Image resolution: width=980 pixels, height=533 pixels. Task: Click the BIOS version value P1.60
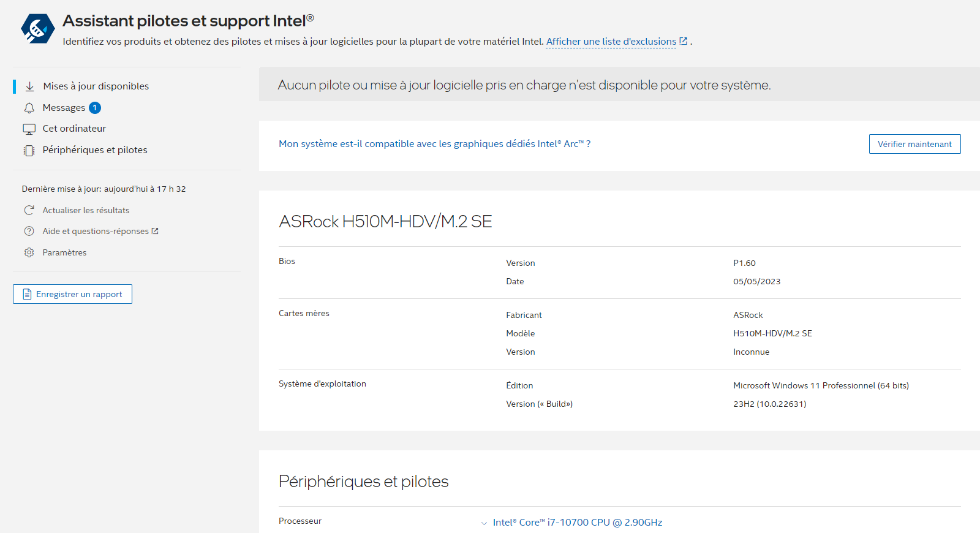point(744,263)
